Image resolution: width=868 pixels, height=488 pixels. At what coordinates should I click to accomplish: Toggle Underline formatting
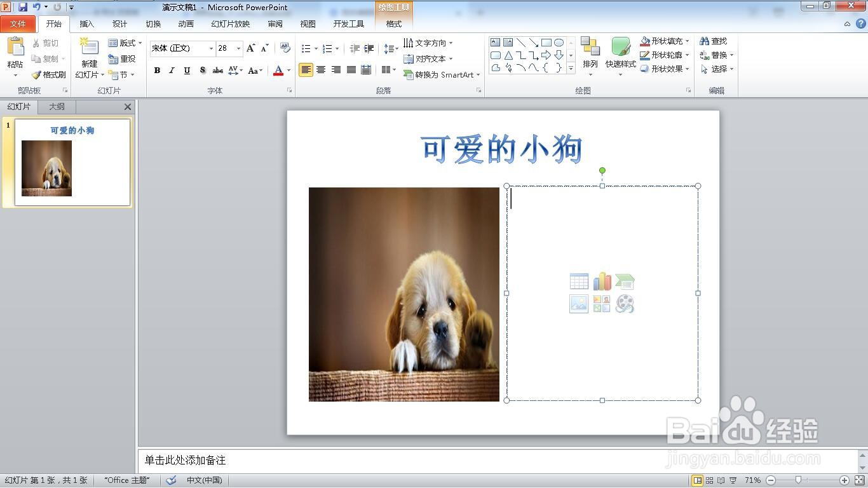(x=187, y=71)
